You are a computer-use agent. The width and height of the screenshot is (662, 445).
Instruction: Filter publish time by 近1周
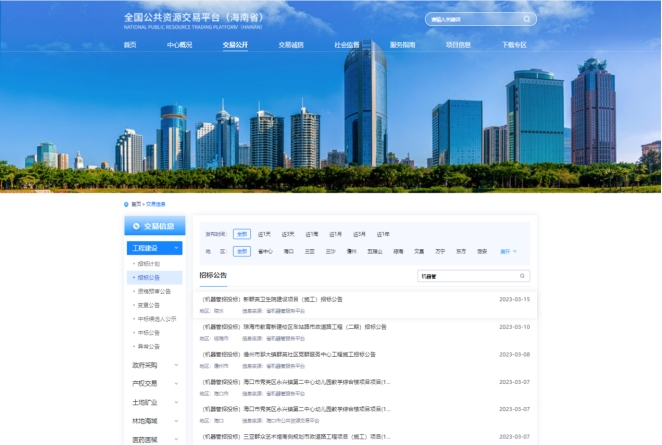coord(312,234)
